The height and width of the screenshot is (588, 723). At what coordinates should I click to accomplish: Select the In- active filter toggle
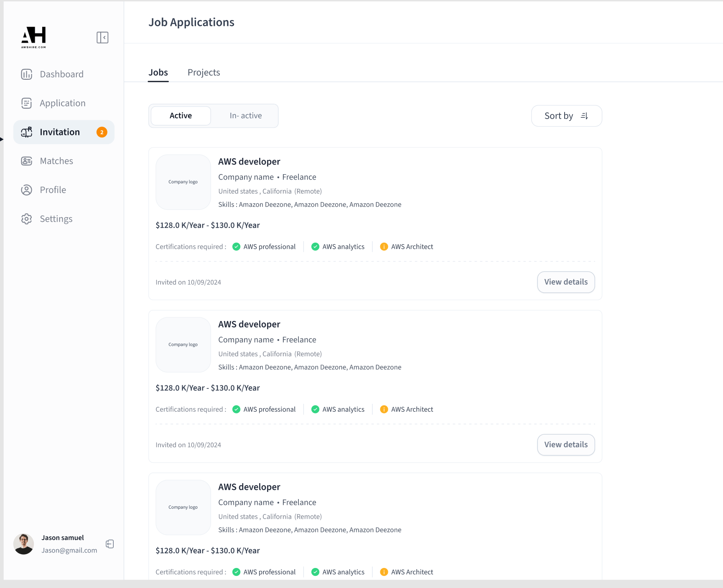coord(246,116)
